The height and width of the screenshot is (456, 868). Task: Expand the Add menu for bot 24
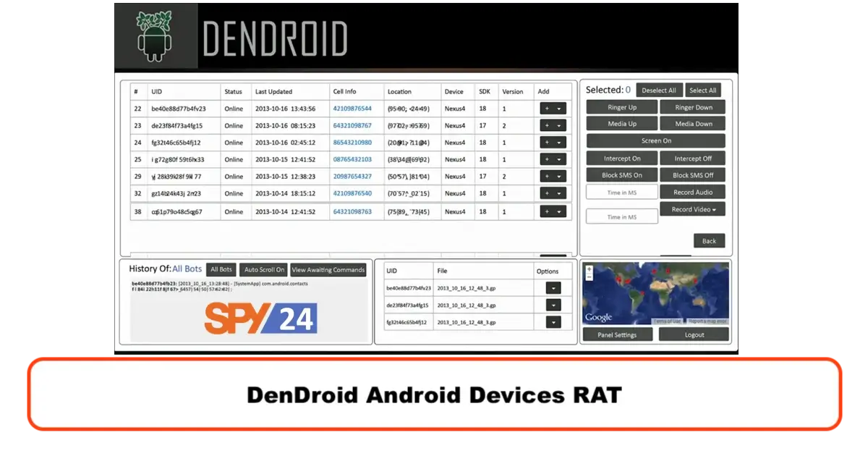click(x=553, y=143)
